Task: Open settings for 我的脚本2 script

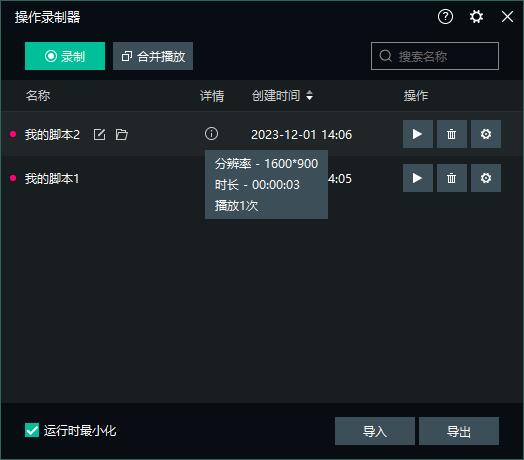Action: pos(486,134)
